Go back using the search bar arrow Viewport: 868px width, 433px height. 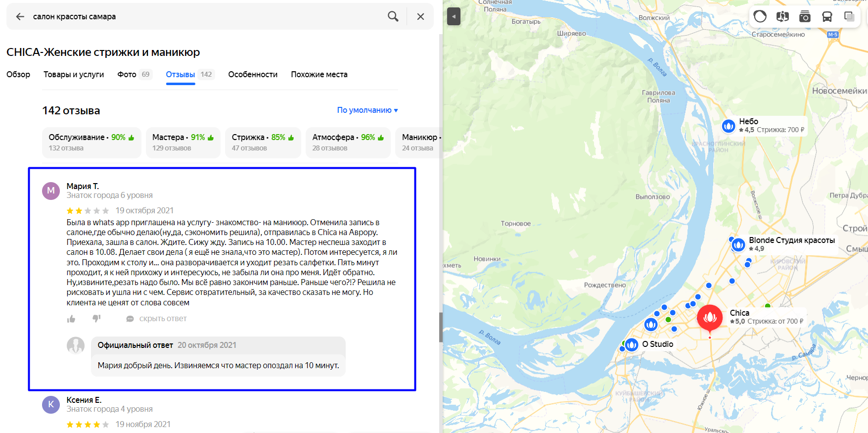pos(20,16)
